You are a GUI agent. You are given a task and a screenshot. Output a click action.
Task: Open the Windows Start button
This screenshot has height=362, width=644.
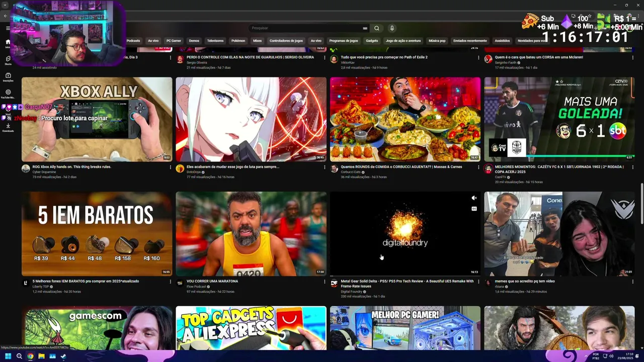pyautogui.click(x=8, y=356)
